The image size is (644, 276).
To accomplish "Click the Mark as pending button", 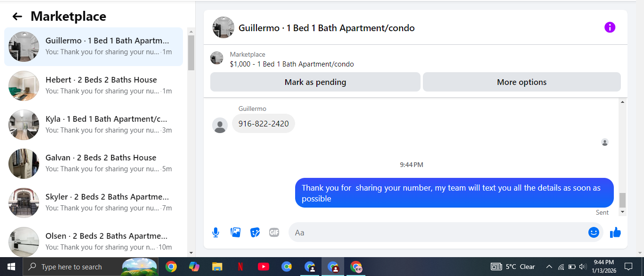I will (x=315, y=82).
